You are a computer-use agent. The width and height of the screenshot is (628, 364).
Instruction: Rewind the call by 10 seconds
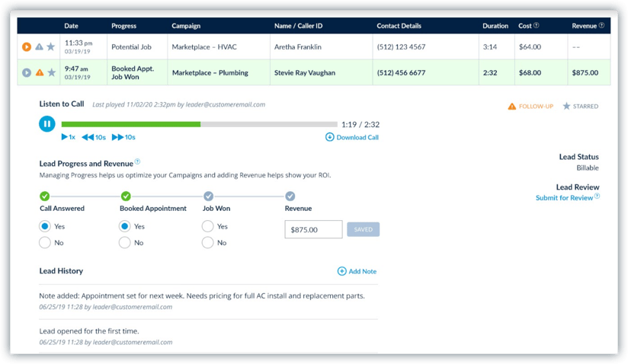(x=94, y=137)
